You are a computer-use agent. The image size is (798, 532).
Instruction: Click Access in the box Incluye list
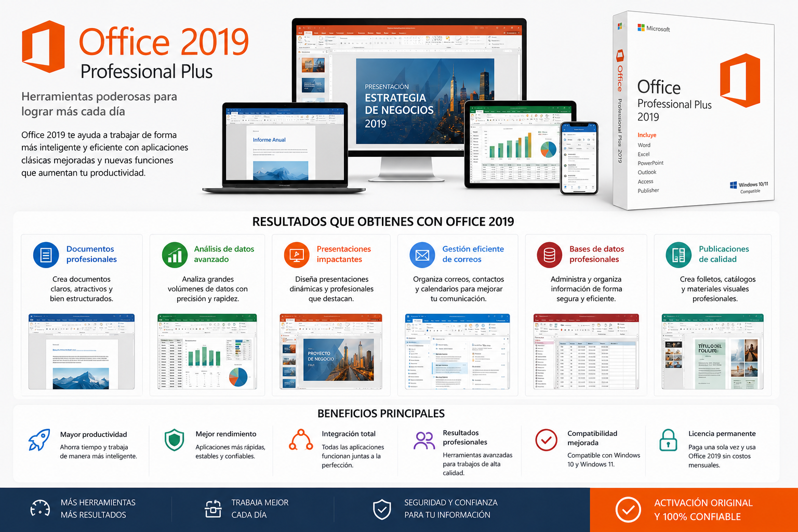click(x=646, y=182)
